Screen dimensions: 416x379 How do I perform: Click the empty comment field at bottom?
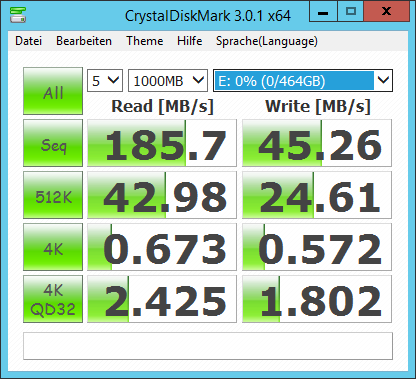(x=208, y=346)
